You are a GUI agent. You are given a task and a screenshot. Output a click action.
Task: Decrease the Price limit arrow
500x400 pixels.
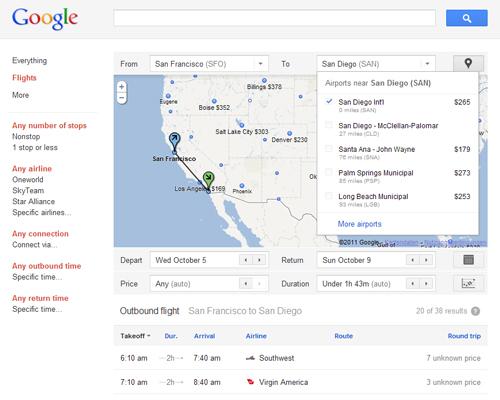(x=246, y=284)
